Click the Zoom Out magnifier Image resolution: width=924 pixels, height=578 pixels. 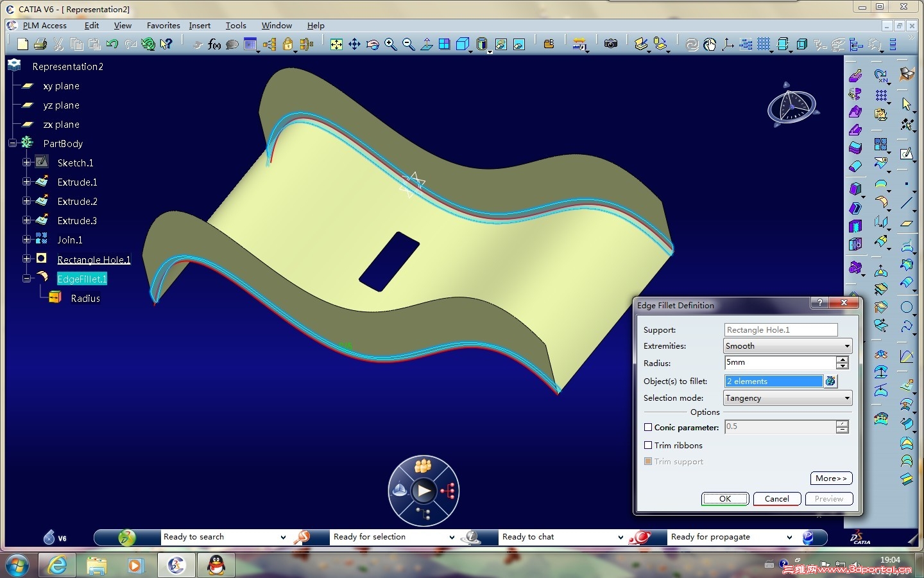point(408,44)
